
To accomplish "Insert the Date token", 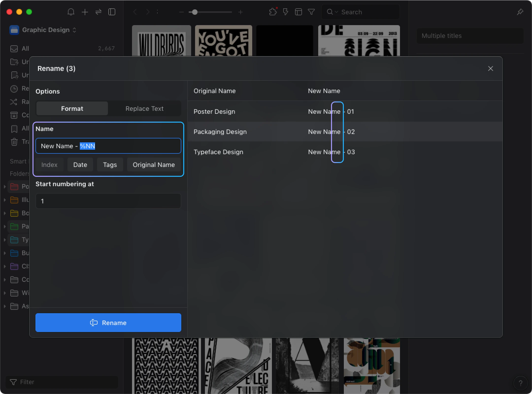I will (80, 165).
